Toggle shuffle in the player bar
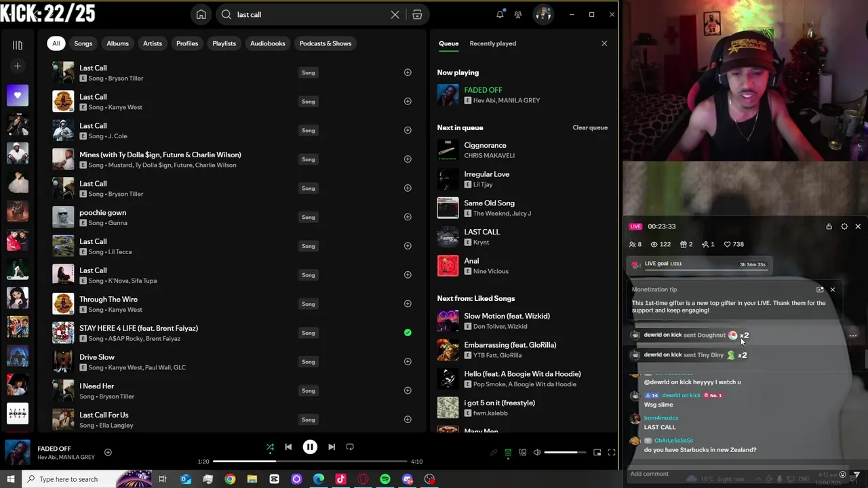 270,447
